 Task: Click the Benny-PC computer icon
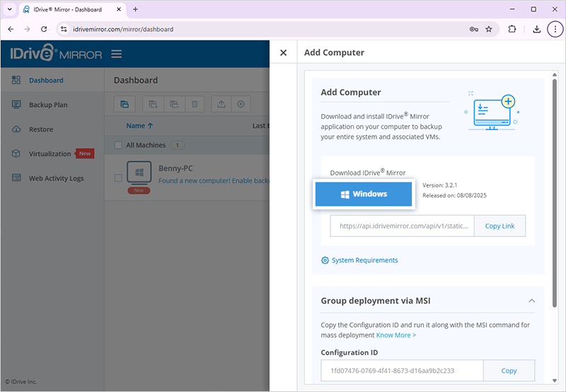point(139,173)
